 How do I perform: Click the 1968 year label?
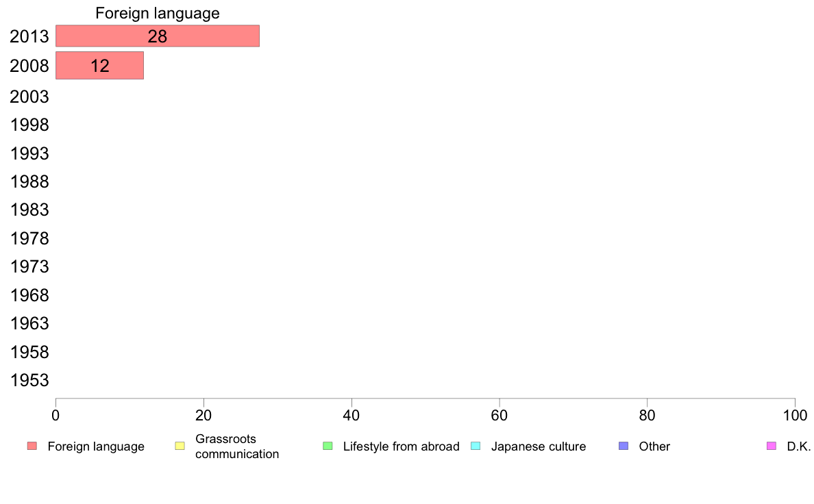pyautogui.click(x=29, y=295)
